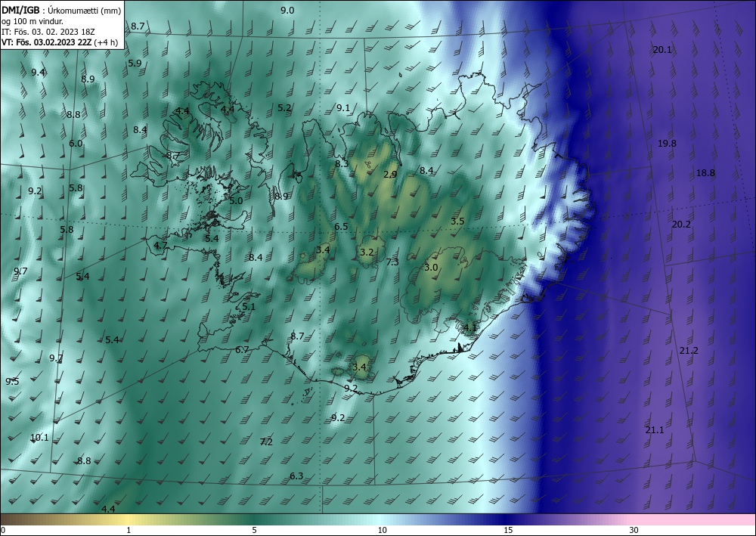The height and width of the screenshot is (536, 756).
Task: Click the 8.3 value over north Iceland
Action: (342, 164)
